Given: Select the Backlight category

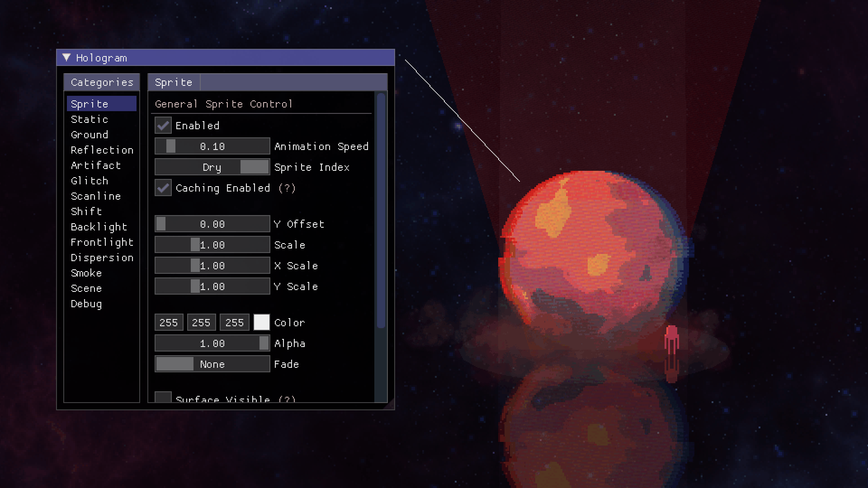Looking at the screenshot, I should [99, 227].
